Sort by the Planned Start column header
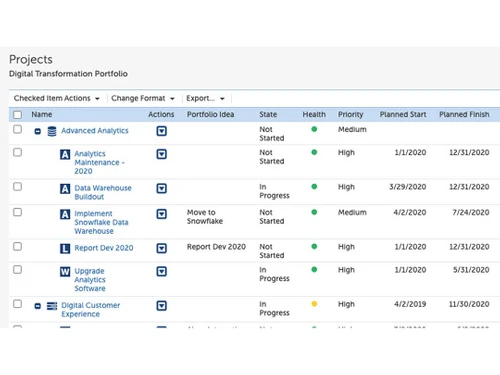The height and width of the screenshot is (375, 500). point(403,114)
